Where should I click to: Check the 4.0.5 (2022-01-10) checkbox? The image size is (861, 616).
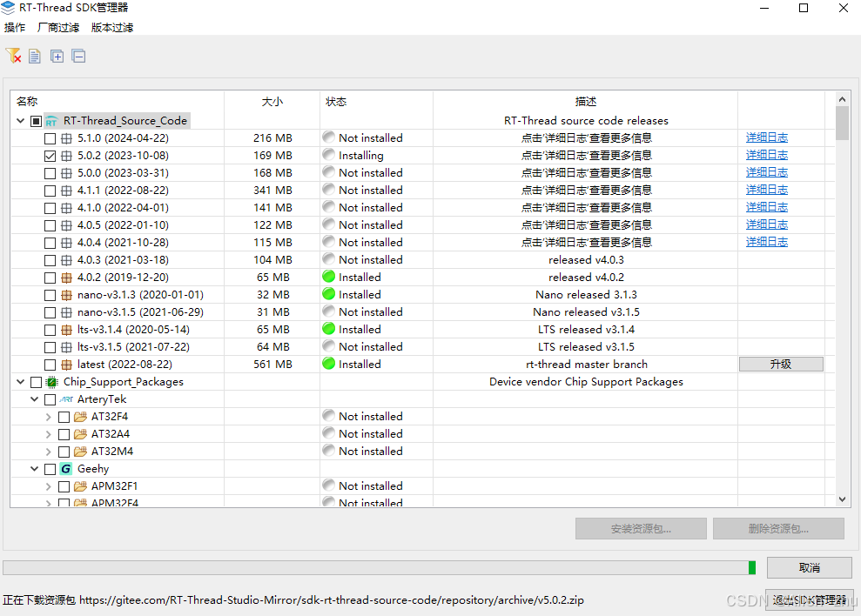(x=50, y=225)
